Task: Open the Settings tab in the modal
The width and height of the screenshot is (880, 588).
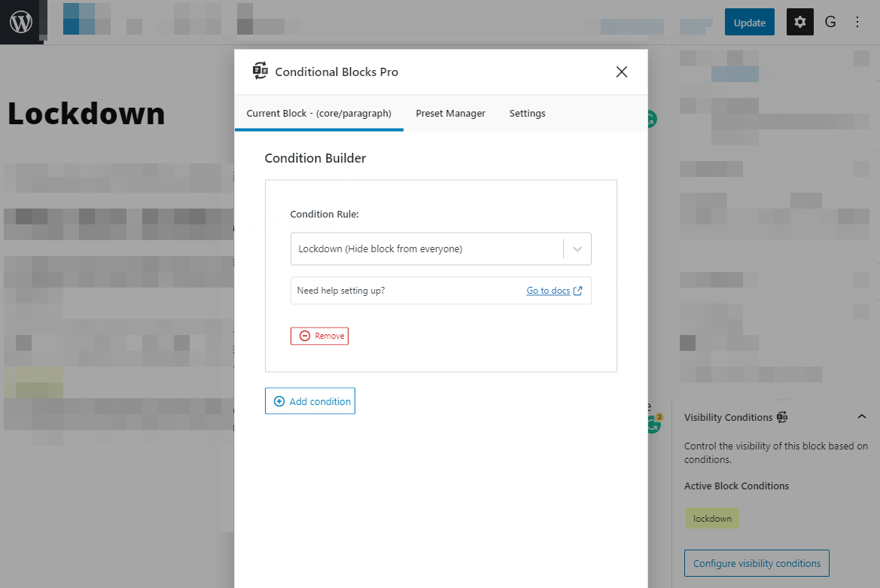Action: click(x=527, y=113)
